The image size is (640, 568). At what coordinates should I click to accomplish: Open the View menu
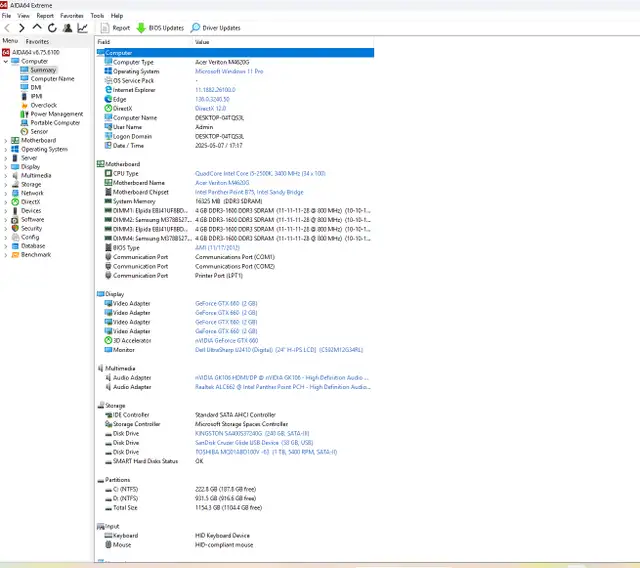(x=23, y=16)
